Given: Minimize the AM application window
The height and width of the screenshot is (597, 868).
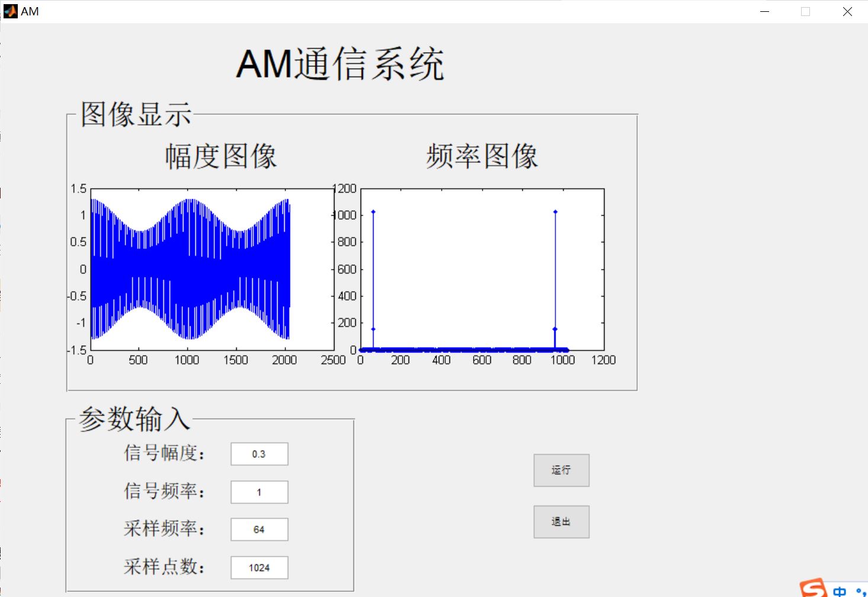Looking at the screenshot, I should tap(764, 11).
